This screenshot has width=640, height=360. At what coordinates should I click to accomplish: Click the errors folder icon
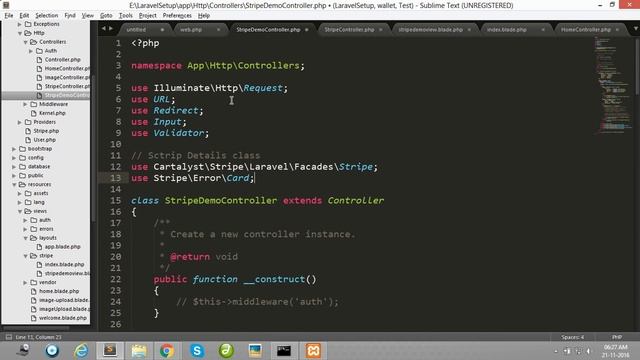[34, 229]
